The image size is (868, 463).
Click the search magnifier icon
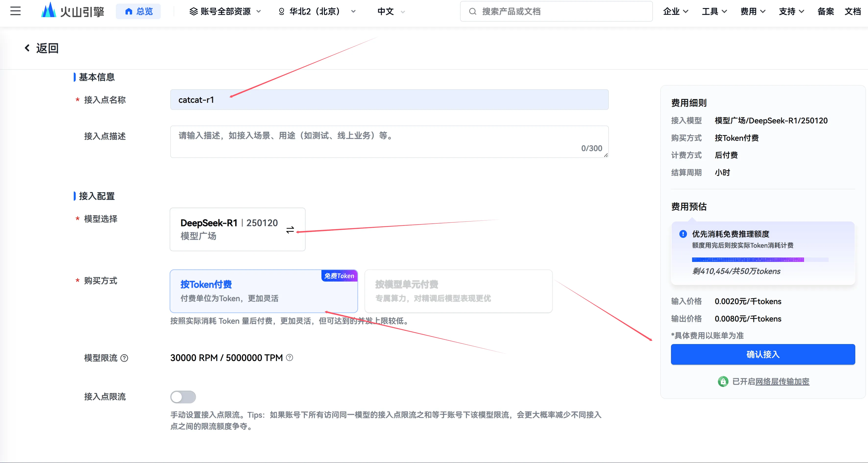pos(472,12)
